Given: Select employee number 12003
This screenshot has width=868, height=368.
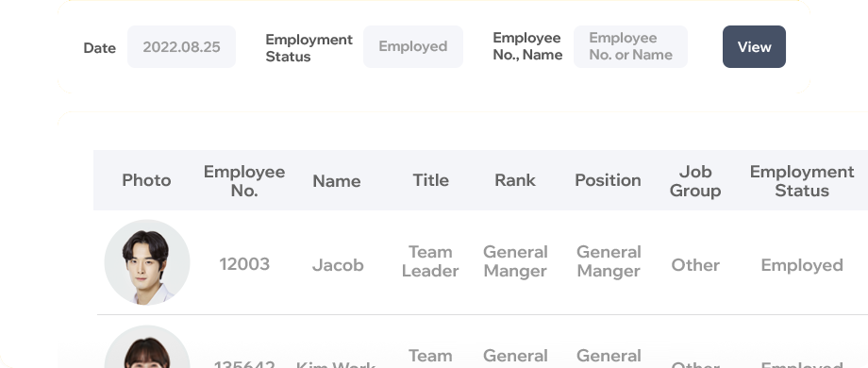Looking at the screenshot, I should [x=244, y=264].
